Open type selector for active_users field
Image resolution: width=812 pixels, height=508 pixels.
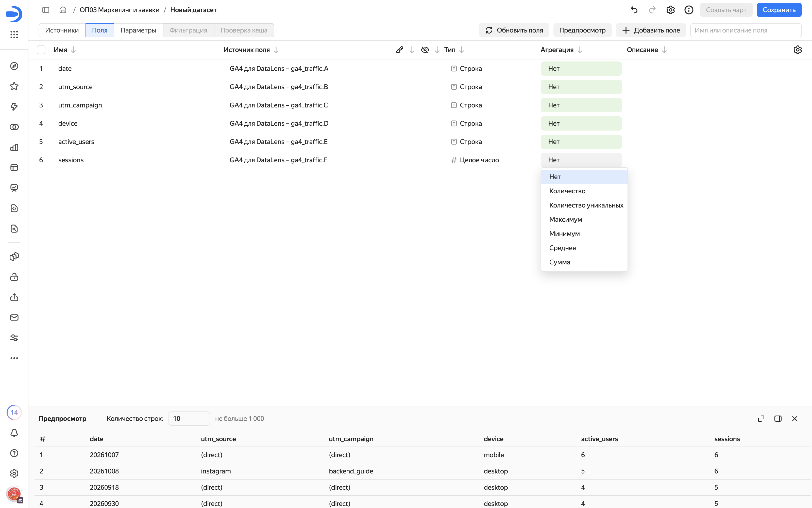tap(466, 142)
